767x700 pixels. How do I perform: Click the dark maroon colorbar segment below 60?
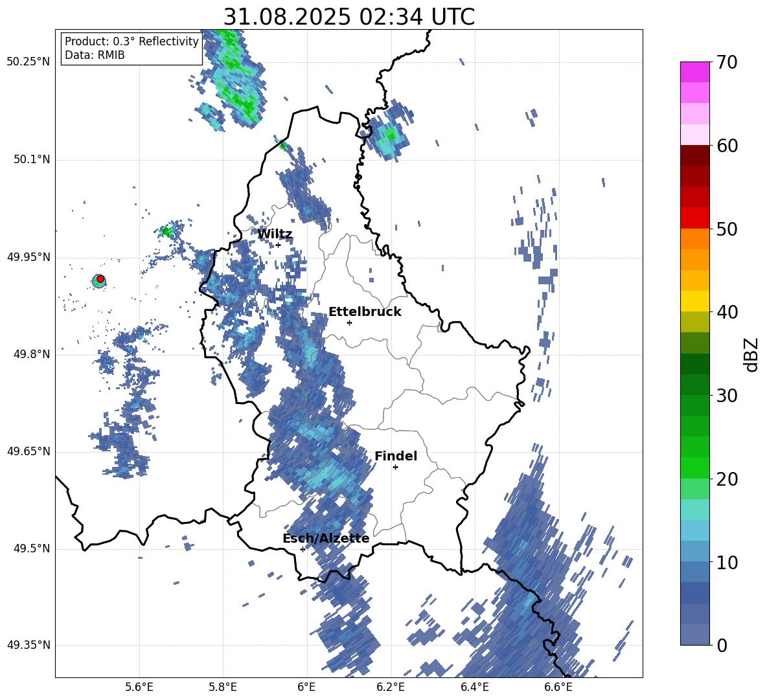click(x=694, y=155)
